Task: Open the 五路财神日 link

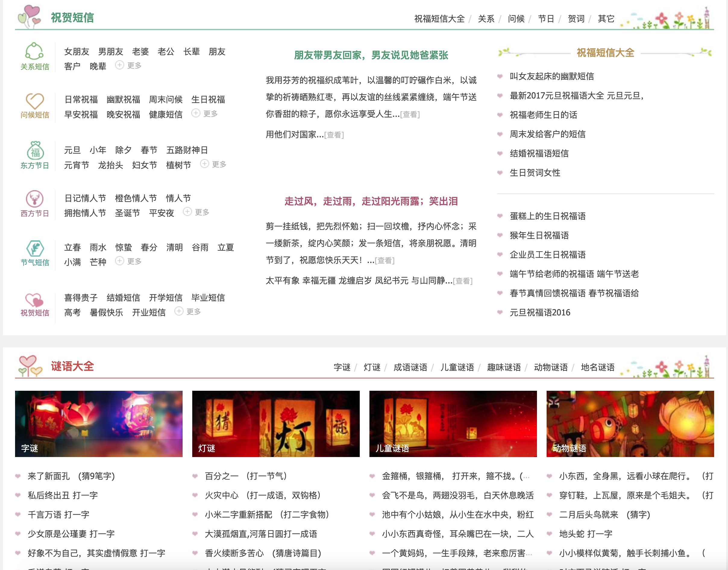Action: click(187, 150)
